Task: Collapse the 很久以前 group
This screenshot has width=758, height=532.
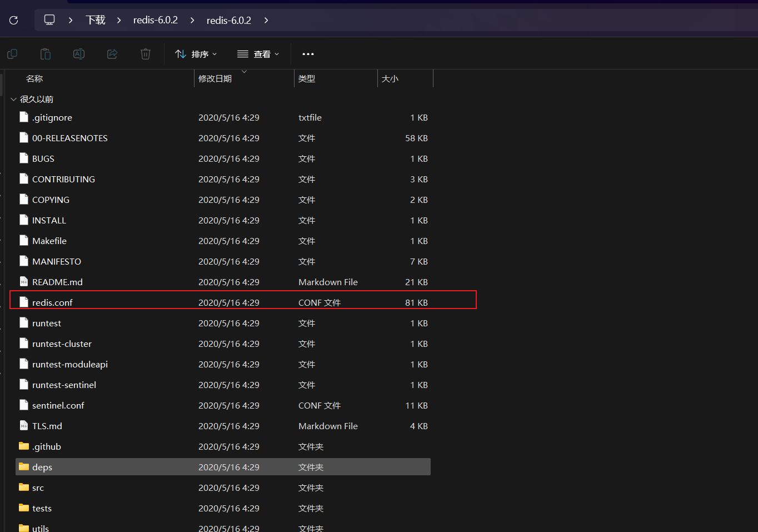Action: 13,100
